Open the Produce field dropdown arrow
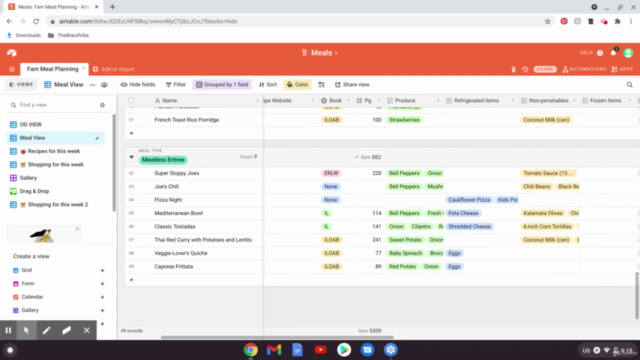The height and width of the screenshot is (360, 640). pyautogui.click(x=438, y=100)
